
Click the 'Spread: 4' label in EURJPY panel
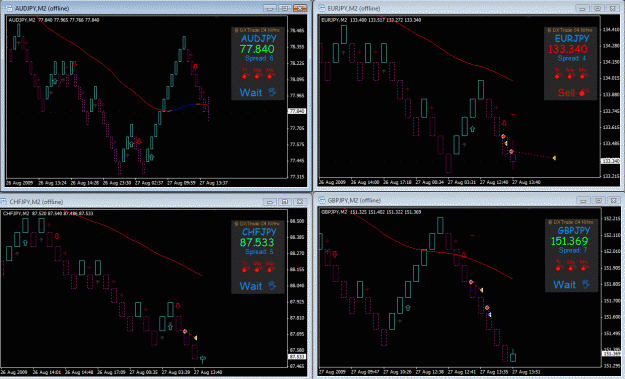pos(572,58)
